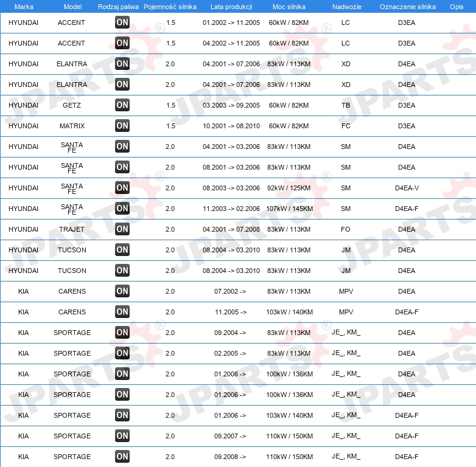476x467 pixels.
Task: Select D4EA engine code in Trajet row
Action: [x=407, y=229]
